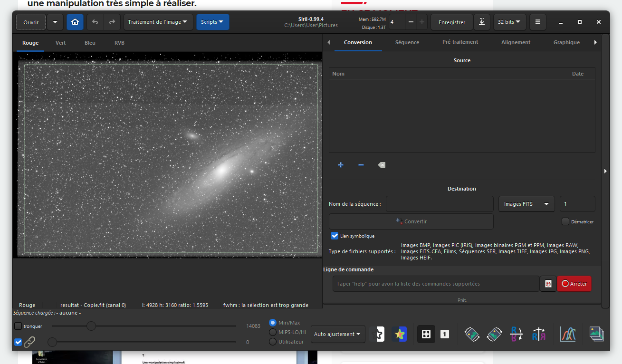Click the chain link icon for channels

pyautogui.click(x=30, y=342)
